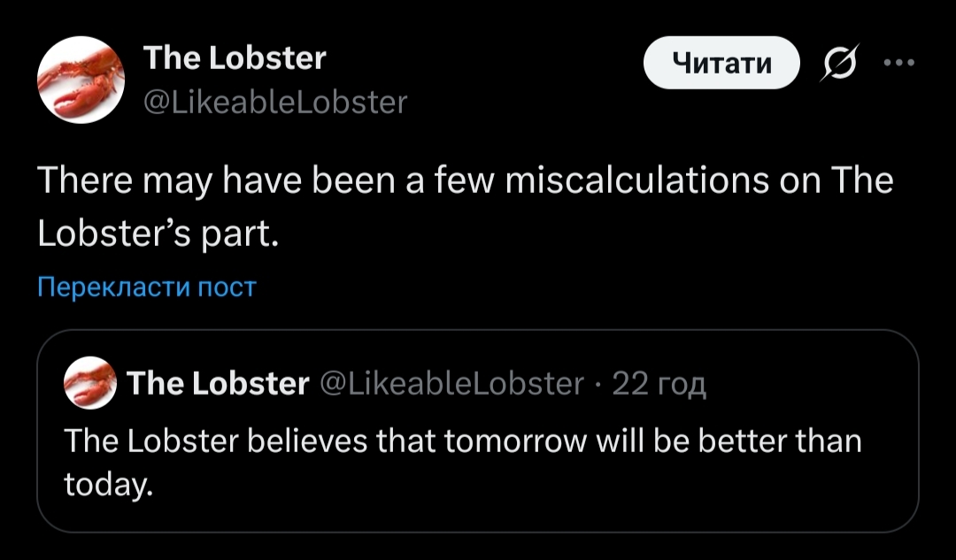Click the Читати follow button
Viewport: 956px width, 560px height.
click(x=721, y=63)
